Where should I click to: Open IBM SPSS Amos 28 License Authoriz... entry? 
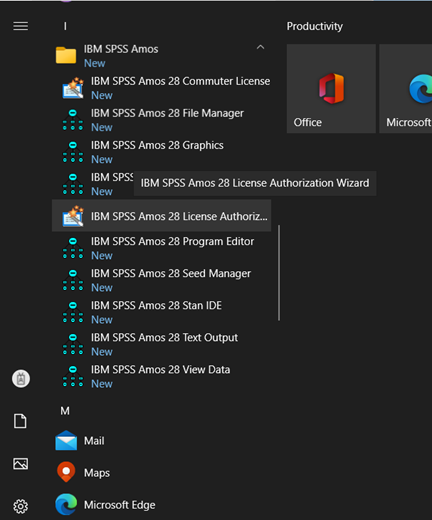tap(162, 216)
